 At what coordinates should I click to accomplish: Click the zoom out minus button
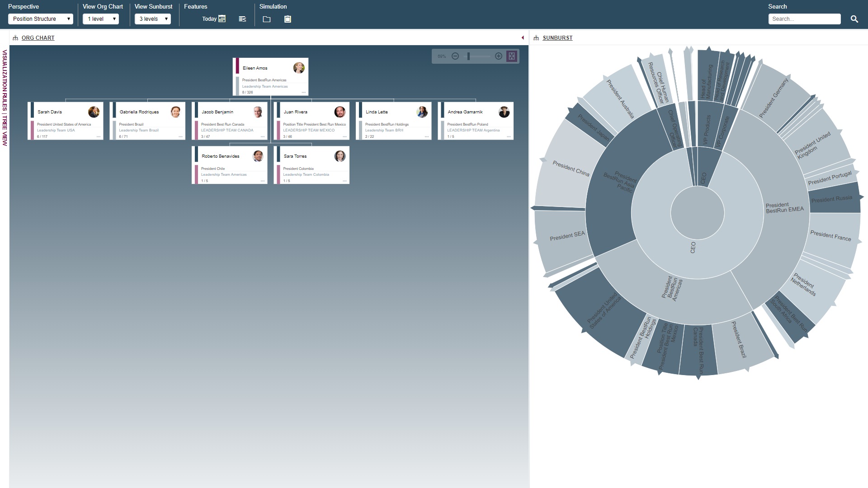456,56
